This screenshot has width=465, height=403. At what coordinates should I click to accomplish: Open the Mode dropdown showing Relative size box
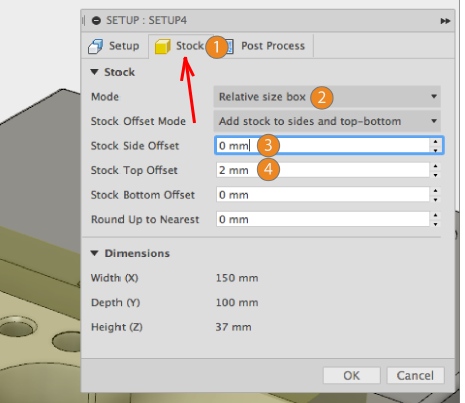pyautogui.click(x=327, y=97)
